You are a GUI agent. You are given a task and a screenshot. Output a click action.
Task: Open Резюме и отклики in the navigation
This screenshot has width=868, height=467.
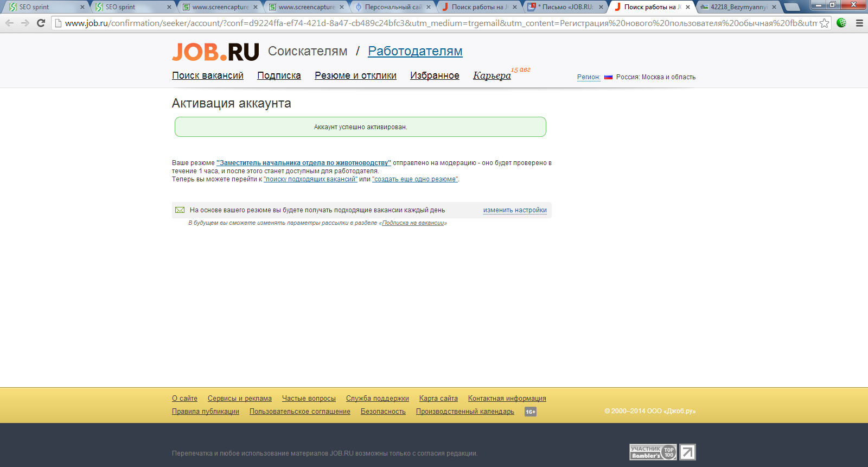[x=355, y=75]
